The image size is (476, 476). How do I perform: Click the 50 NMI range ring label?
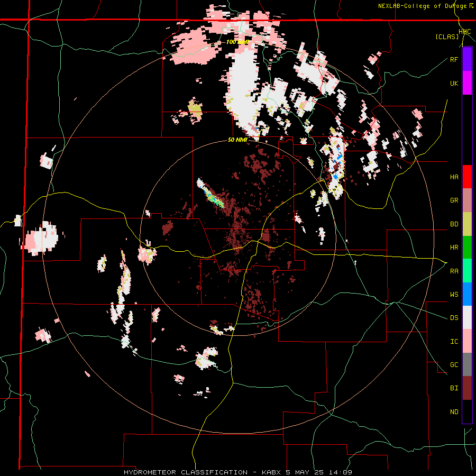point(237,140)
